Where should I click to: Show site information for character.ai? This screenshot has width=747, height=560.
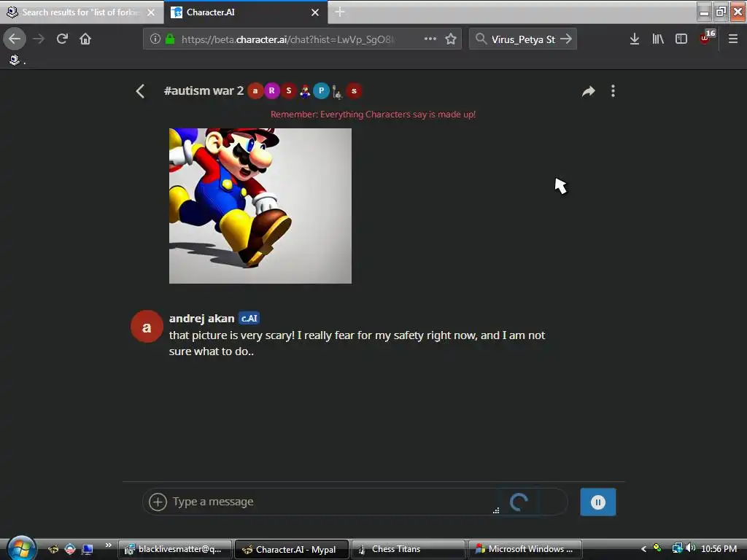[155, 39]
